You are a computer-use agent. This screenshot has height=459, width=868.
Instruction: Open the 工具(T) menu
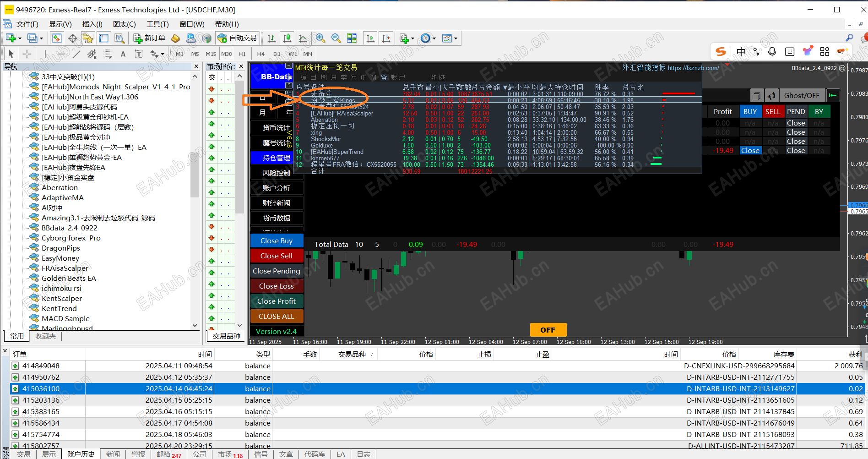point(157,24)
